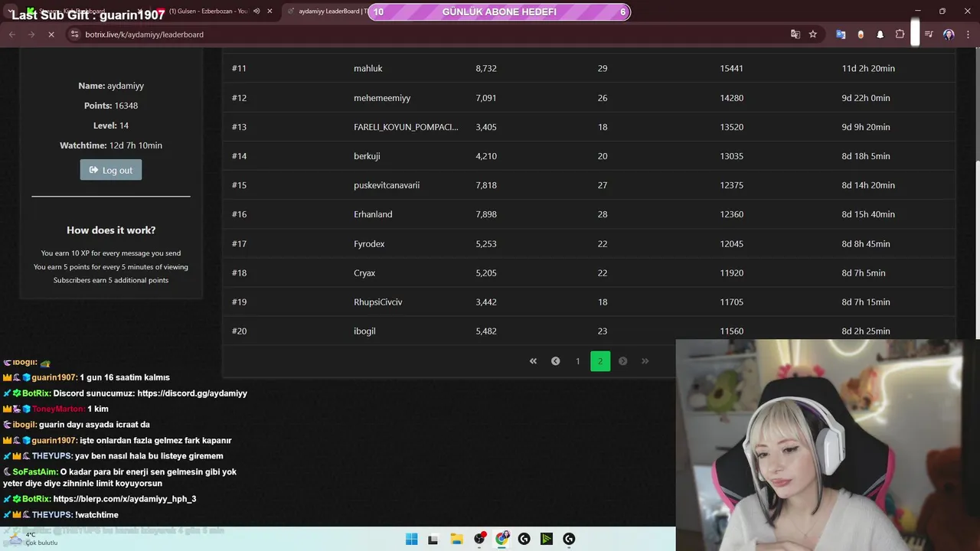
Task: Click the browser back arrow
Action: (12, 34)
